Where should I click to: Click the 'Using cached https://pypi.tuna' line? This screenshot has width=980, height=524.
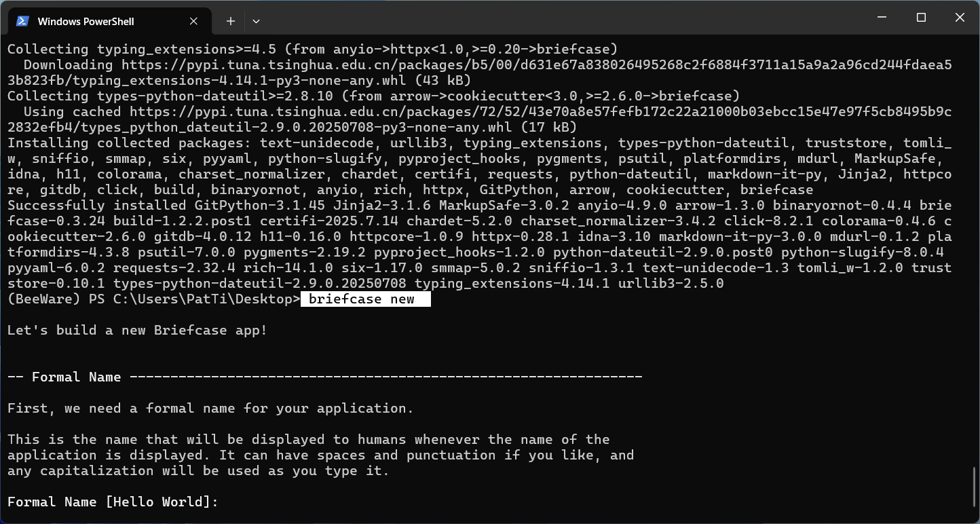pyautogui.click(x=487, y=112)
